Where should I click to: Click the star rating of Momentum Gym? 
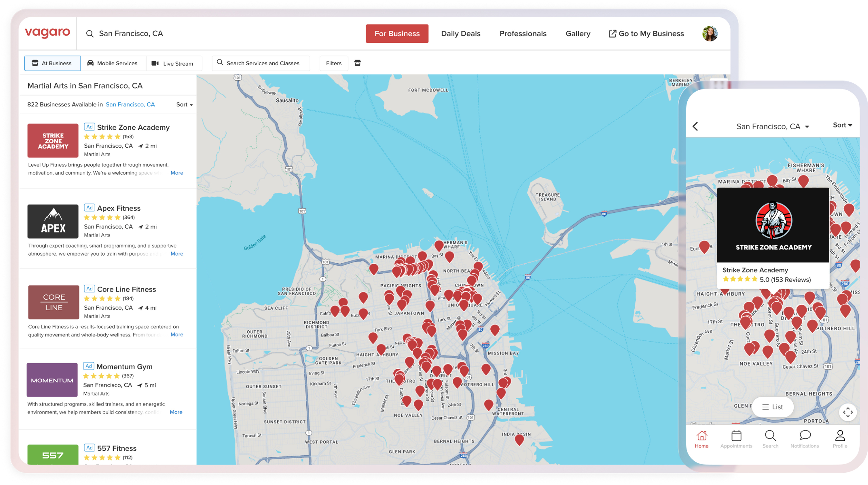(101, 376)
